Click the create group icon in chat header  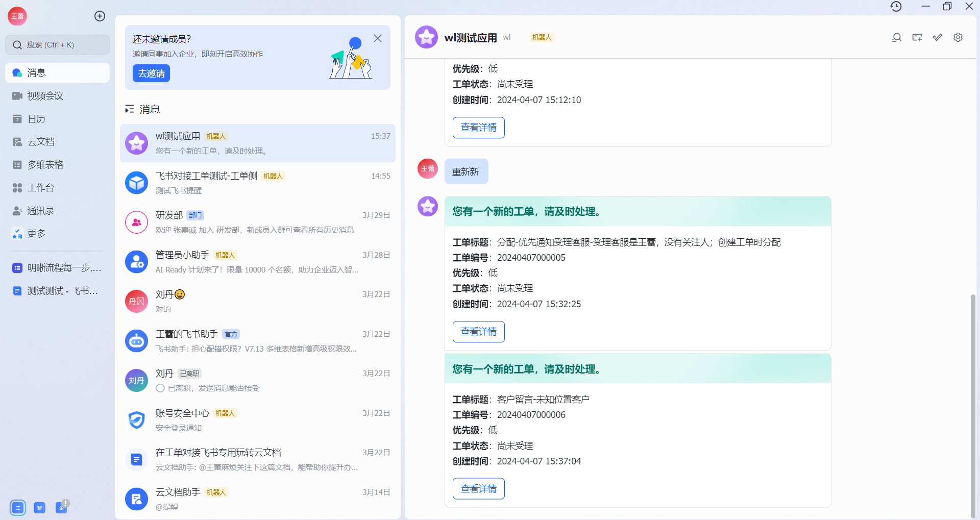[x=917, y=37]
